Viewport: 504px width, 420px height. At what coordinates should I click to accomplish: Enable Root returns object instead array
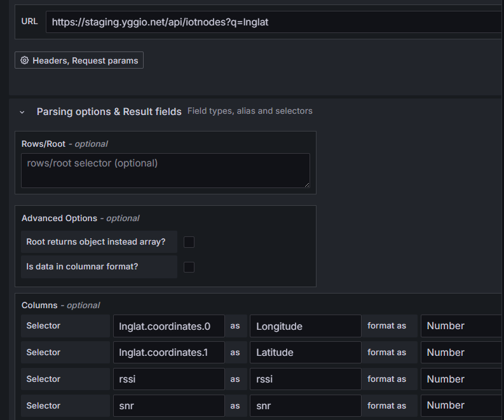tap(189, 242)
